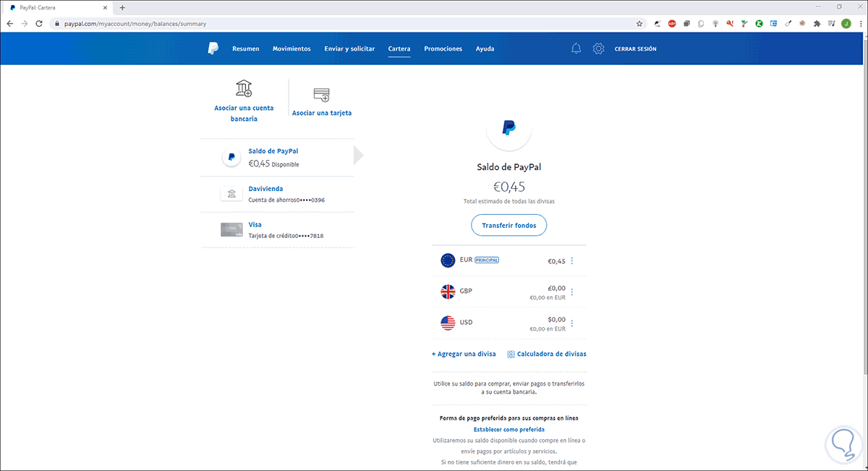The height and width of the screenshot is (471, 868).
Task: Click the add card icon
Action: (x=321, y=95)
